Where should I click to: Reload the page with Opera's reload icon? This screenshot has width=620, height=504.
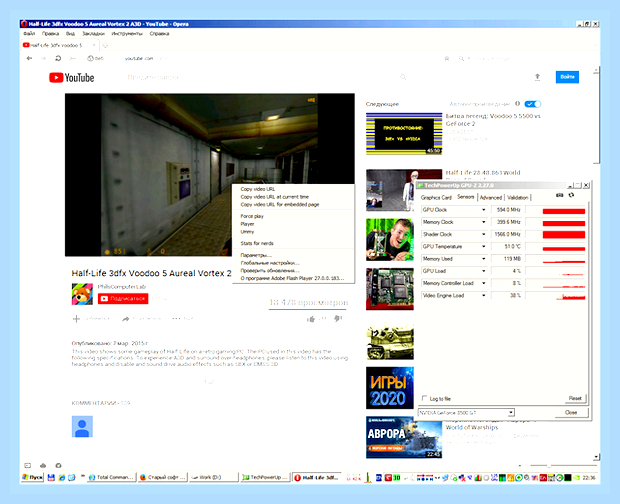pyautogui.click(x=58, y=58)
